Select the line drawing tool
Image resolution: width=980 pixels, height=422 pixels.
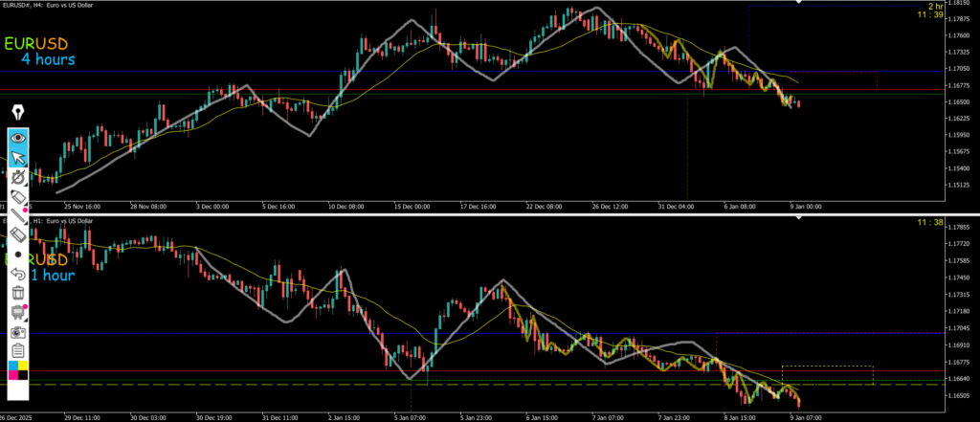[x=18, y=216]
